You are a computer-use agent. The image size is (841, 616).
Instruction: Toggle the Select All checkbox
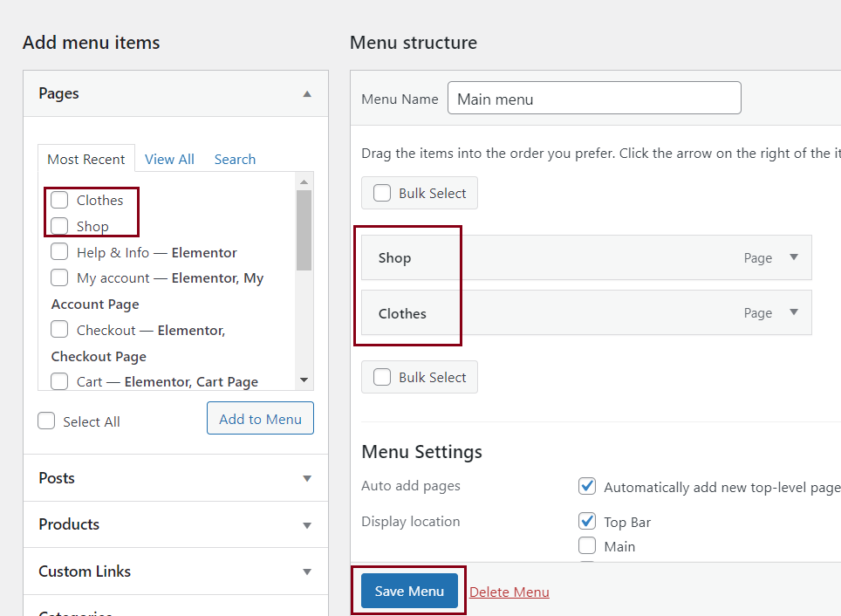tap(46, 421)
